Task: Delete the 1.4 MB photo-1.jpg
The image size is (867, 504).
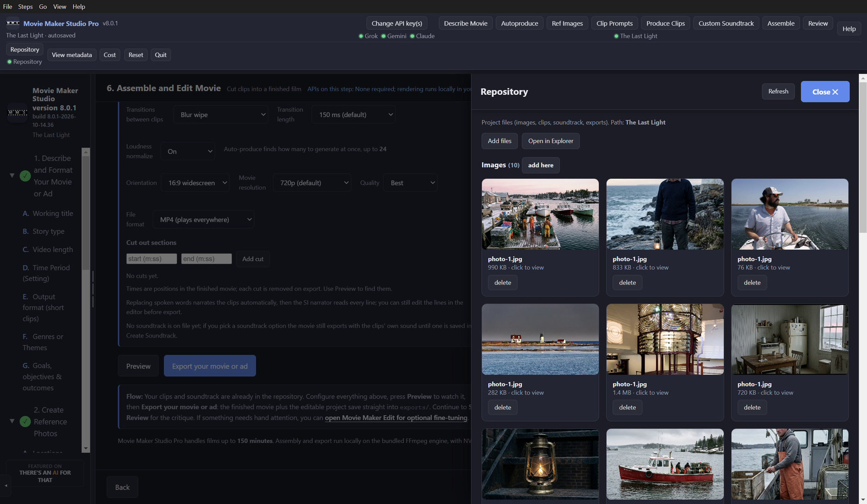Action: click(x=627, y=408)
